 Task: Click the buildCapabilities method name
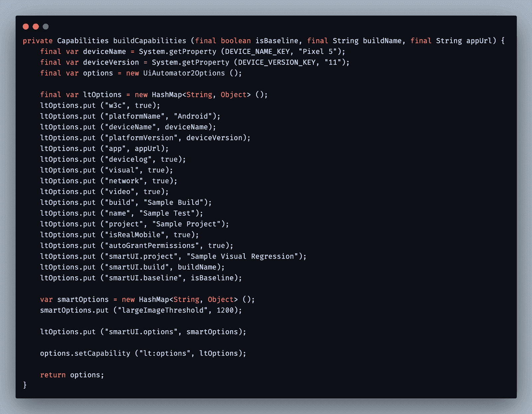coord(150,41)
